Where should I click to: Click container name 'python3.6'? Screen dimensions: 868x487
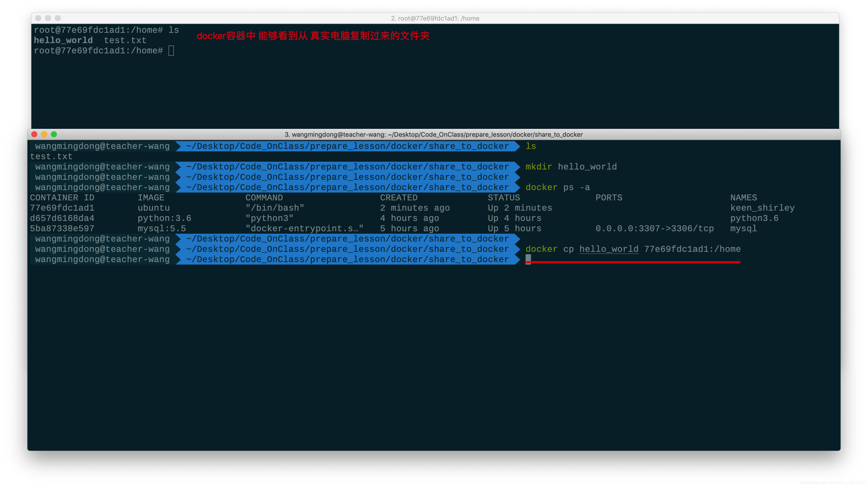click(754, 219)
